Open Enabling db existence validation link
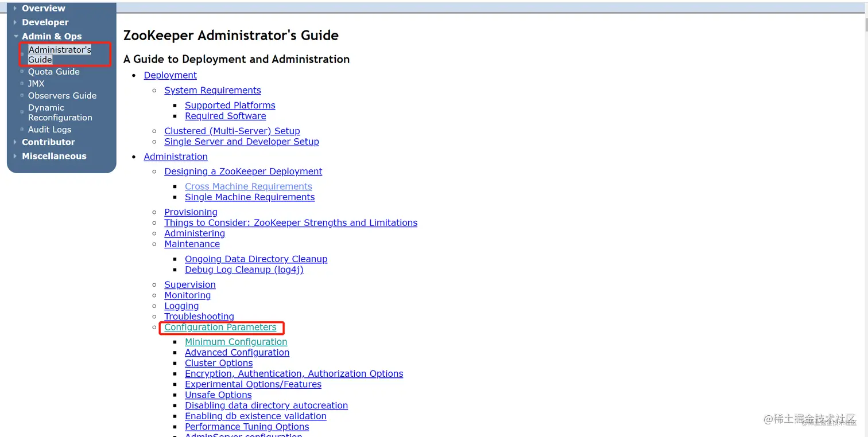Screen dimensions: 868x437 pyautogui.click(x=255, y=416)
